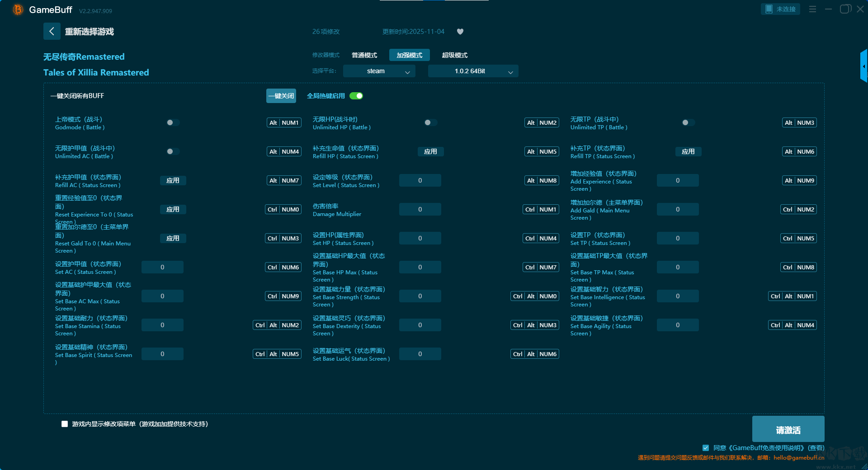This screenshot has height=470, width=868.
Task: Click the Set Base Strength field
Action: click(x=420, y=296)
